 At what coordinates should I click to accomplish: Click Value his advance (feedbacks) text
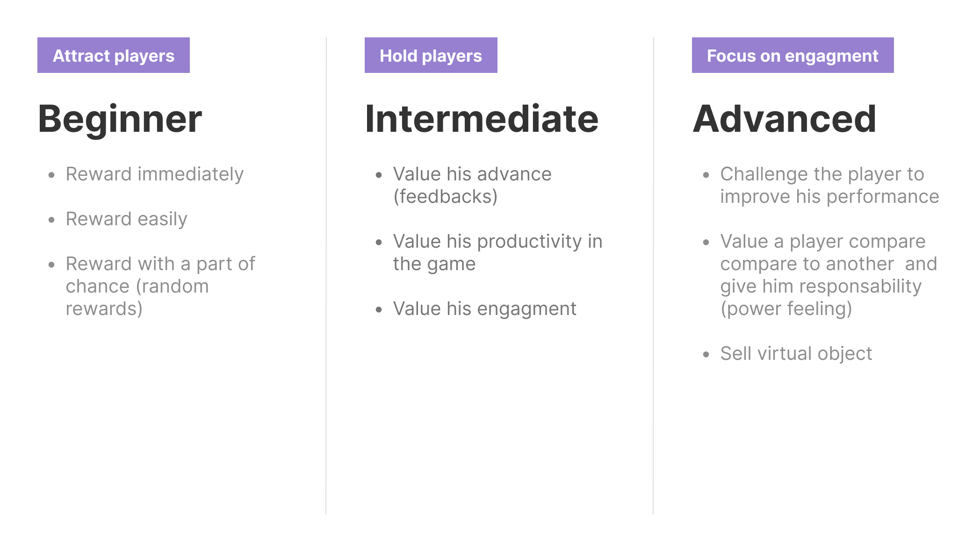(472, 185)
